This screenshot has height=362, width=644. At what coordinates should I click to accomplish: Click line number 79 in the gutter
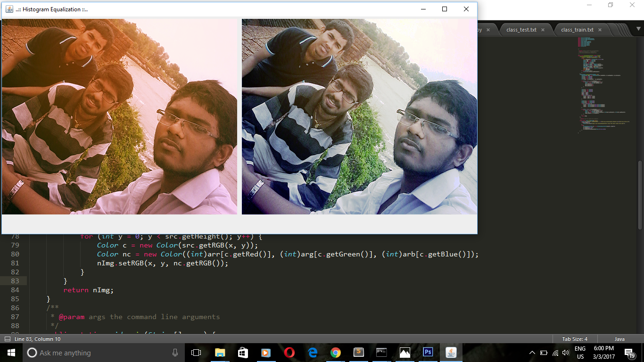click(15, 245)
